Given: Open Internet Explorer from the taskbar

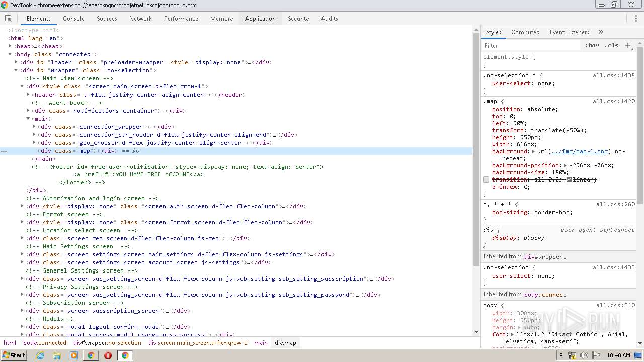Looking at the screenshot, I should click(40, 355).
